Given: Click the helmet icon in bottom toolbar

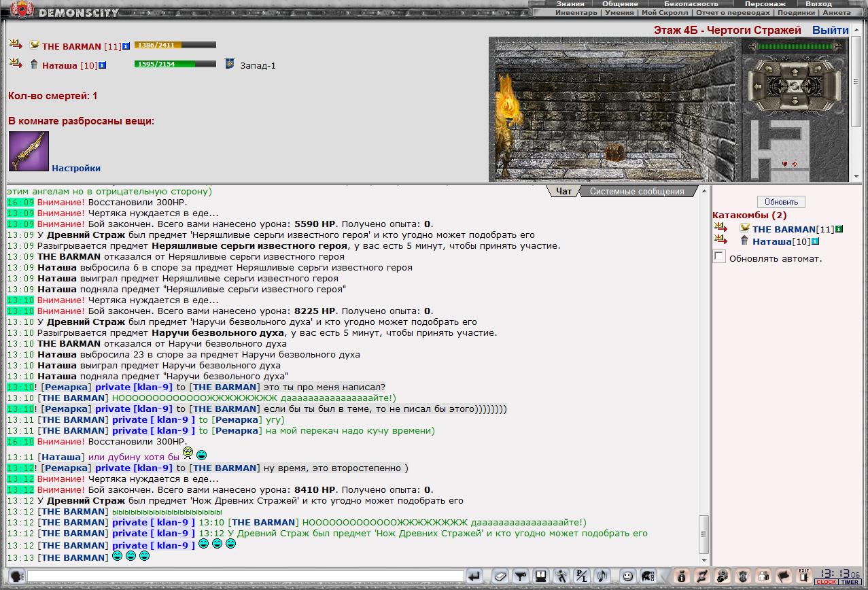Looking at the screenshot, I should [x=648, y=576].
